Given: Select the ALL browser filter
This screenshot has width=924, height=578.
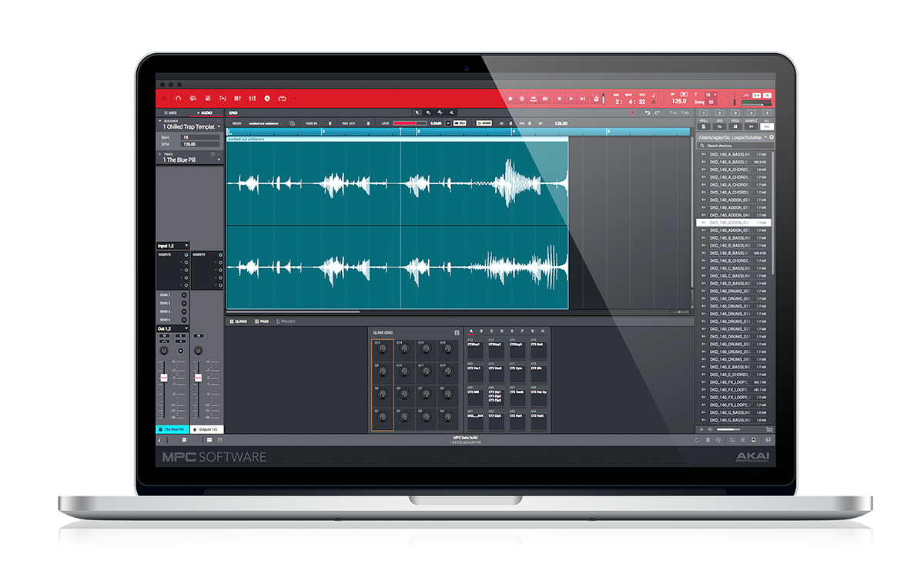Looking at the screenshot, I should (767, 126).
